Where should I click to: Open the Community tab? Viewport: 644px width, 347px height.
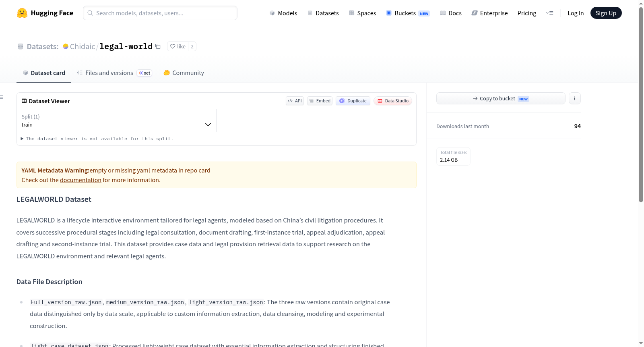tap(184, 73)
